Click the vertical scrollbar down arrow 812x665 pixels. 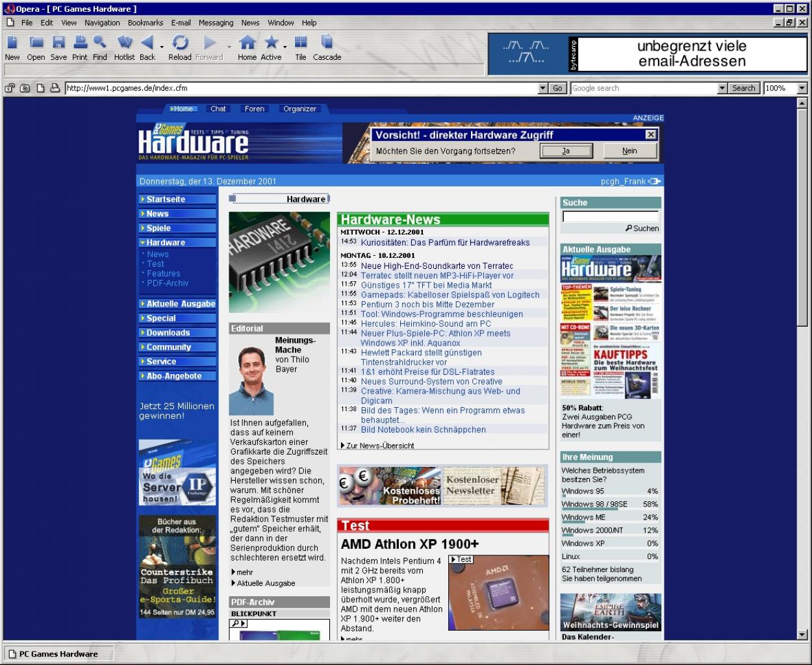(x=802, y=634)
